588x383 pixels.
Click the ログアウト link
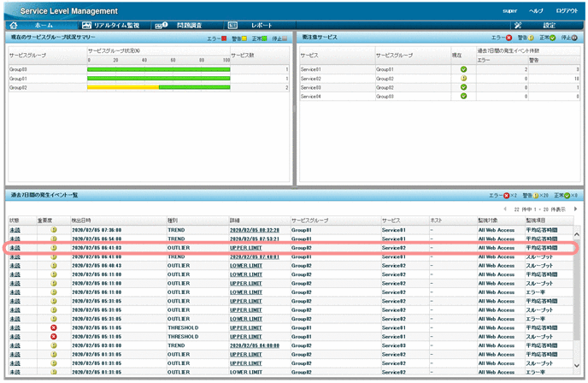[x=565, y=10]
